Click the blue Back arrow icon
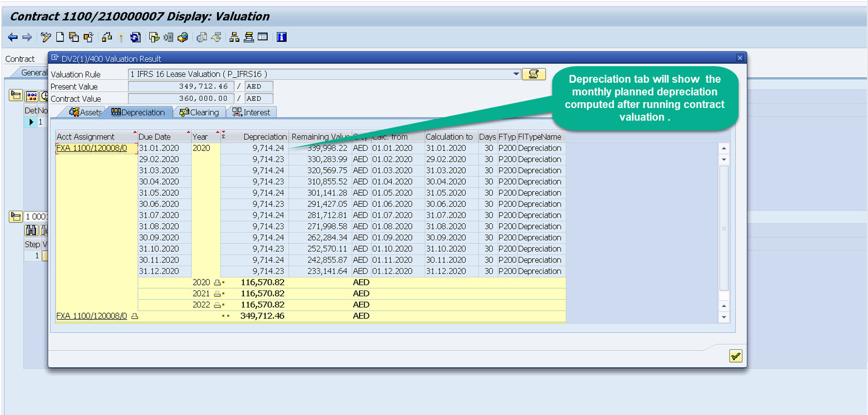The width and height of the screenshot is (868, 415). 13,37
